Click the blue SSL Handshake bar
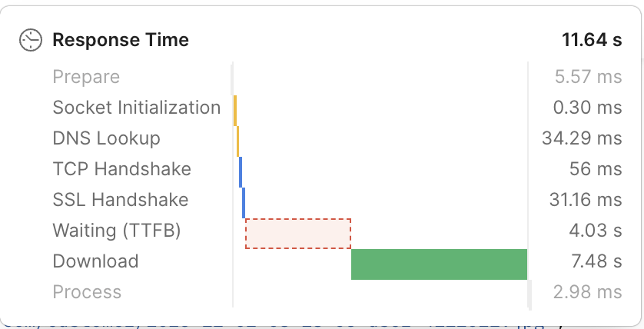 (x=244, y=203)
